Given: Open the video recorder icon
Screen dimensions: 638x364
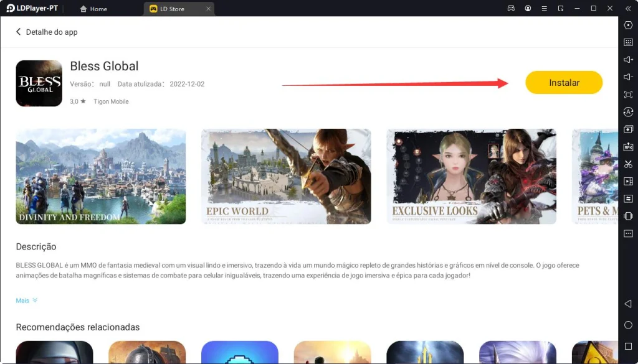Looking at the screenshot, I should pyautogui.click(x=628, y=181).
